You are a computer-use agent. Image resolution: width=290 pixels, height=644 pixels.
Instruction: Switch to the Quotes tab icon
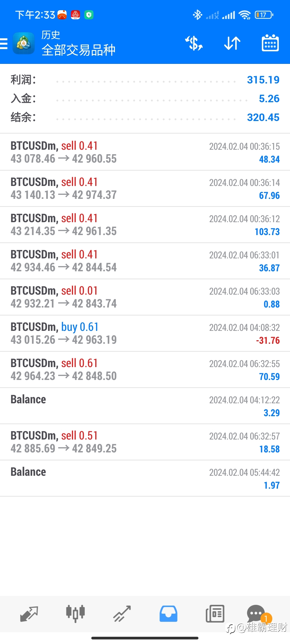[x=29, y=614]
